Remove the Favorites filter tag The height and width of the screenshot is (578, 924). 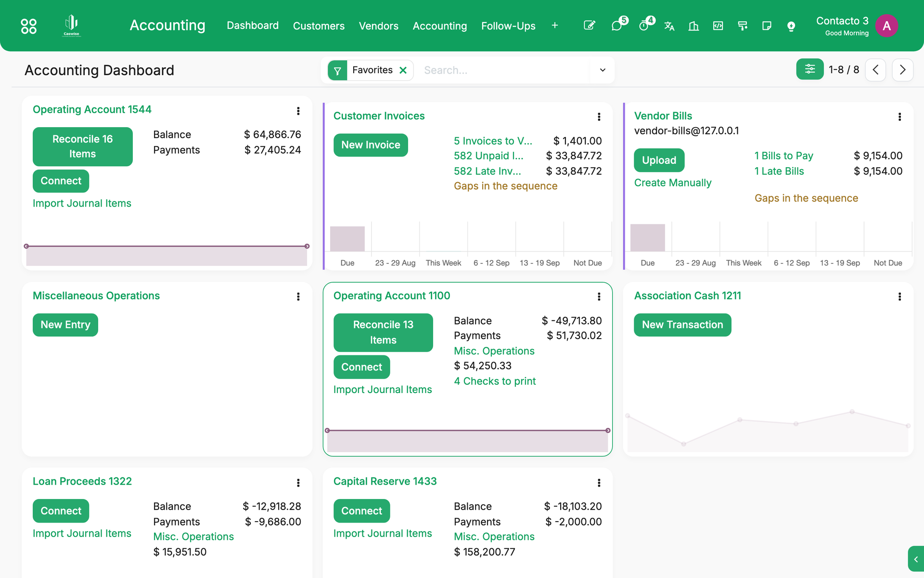(x=403, y=70)
